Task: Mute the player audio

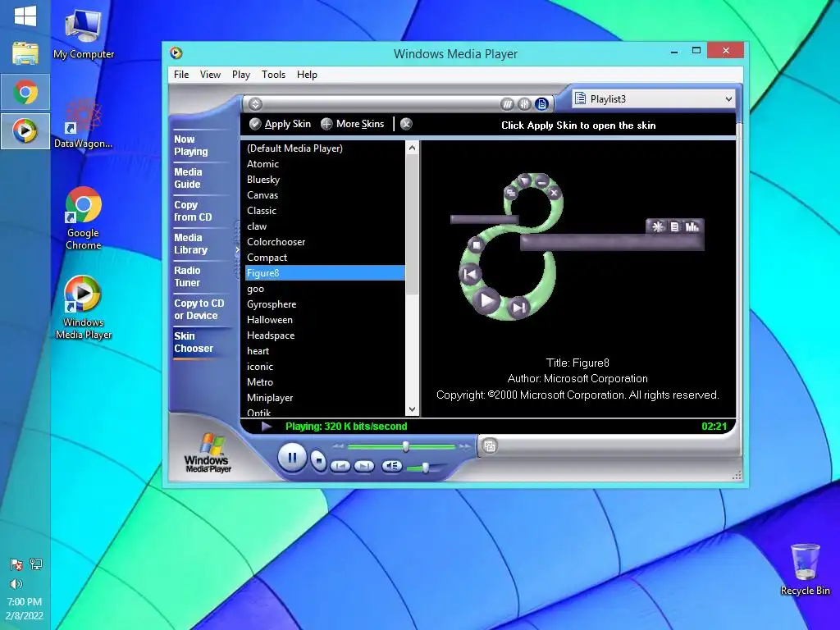Action: coord(391,466)
